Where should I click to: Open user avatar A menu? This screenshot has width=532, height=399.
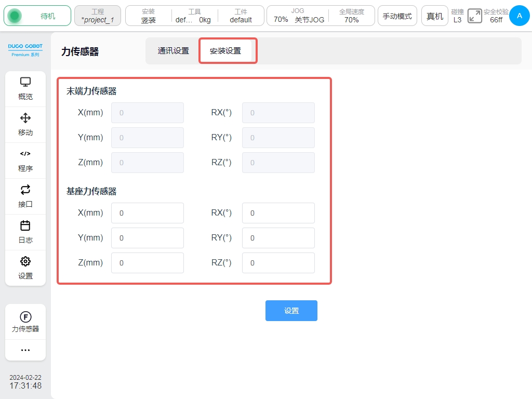(x=519, y=16)
